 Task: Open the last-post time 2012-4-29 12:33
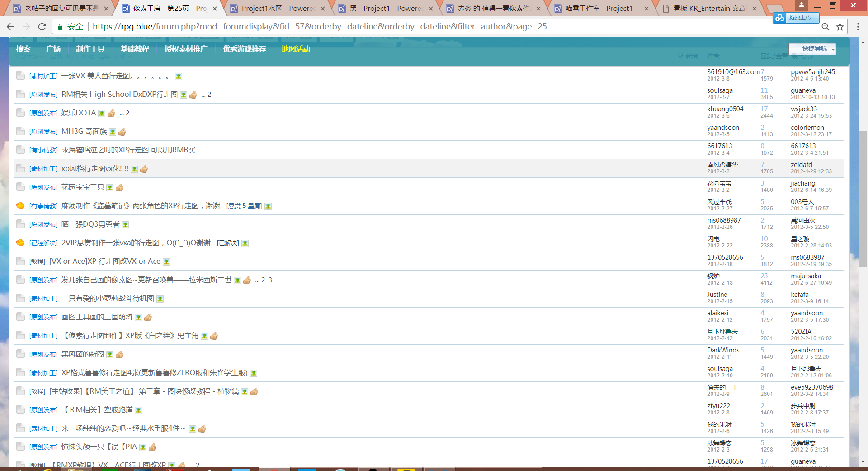pyautogui.click(x=811, y=171)
